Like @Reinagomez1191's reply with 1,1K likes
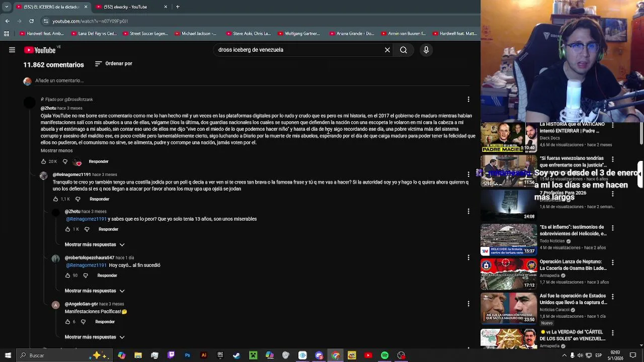This screenshot has width=644, height=362. click(x=56, y=199)
